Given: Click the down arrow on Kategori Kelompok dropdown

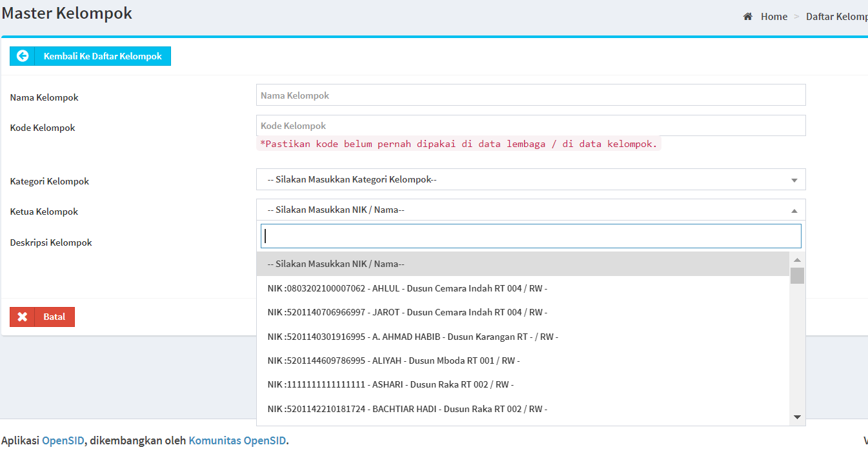Looking at the screenshot, I should coord(794,179).
